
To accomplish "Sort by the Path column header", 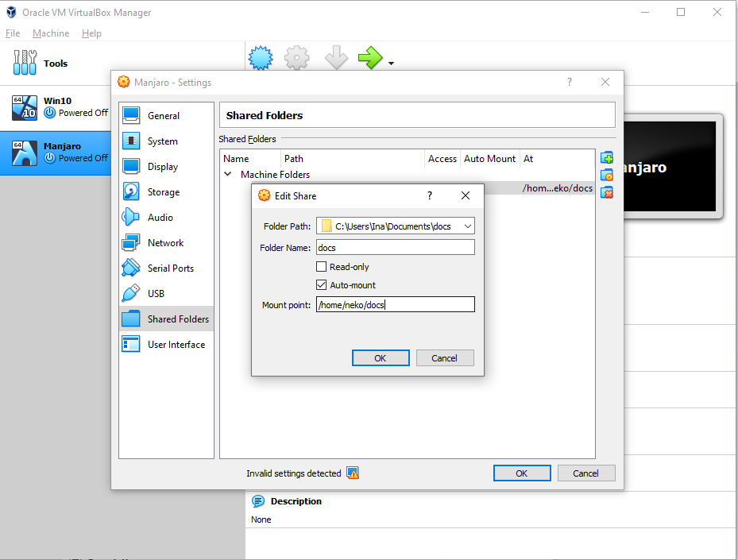I will pos(353,159).
